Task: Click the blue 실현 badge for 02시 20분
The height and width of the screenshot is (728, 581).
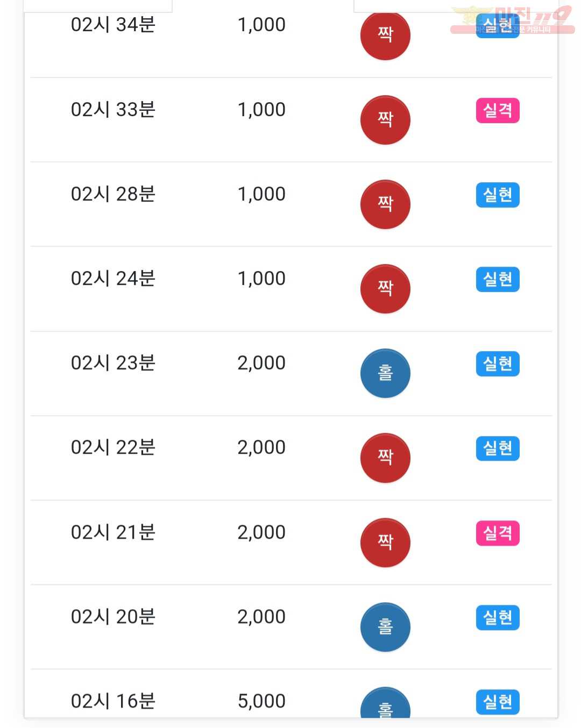Action: pos(498,618)
